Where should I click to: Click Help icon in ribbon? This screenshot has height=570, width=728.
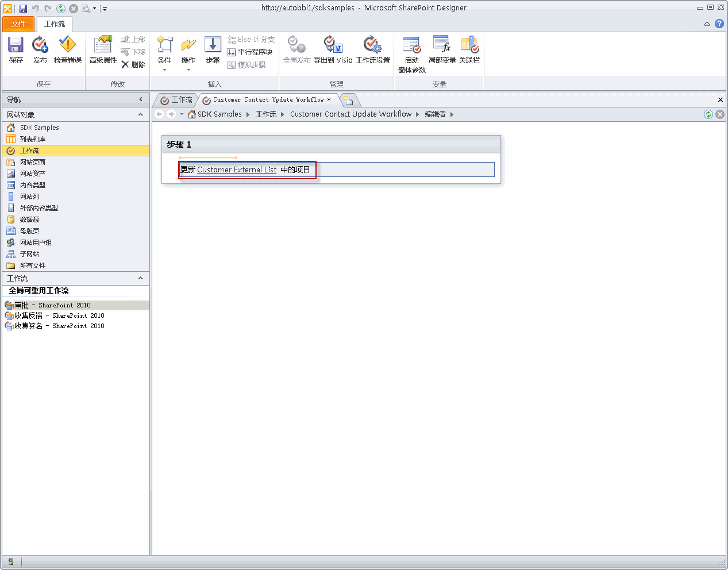pos(719,24)
